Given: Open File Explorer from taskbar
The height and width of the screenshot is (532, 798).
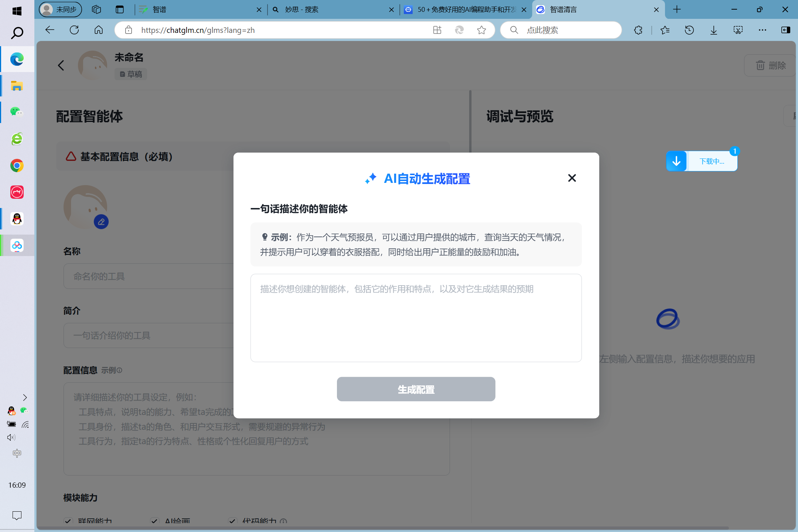Looking at the screenshot, I should click(17, 86).
